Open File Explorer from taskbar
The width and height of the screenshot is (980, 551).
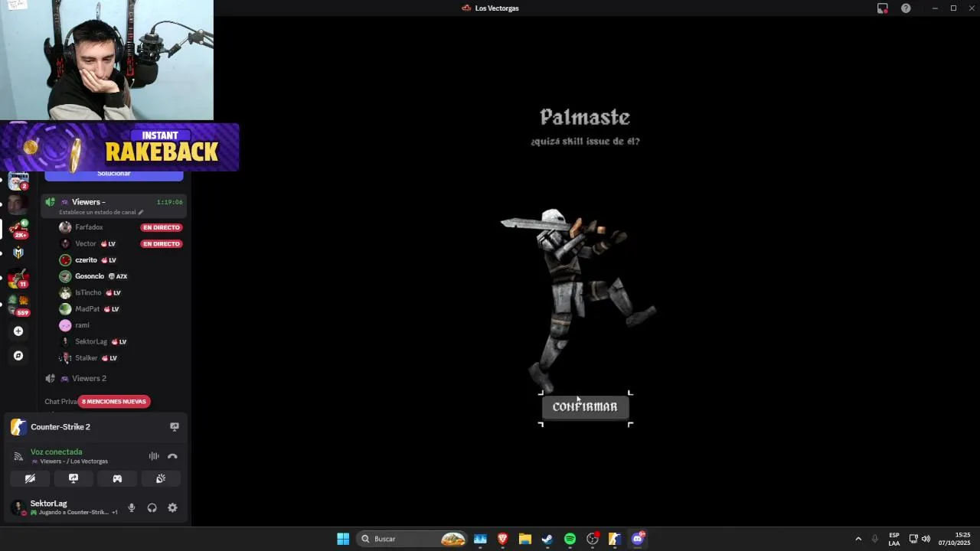tap(524, 539)
